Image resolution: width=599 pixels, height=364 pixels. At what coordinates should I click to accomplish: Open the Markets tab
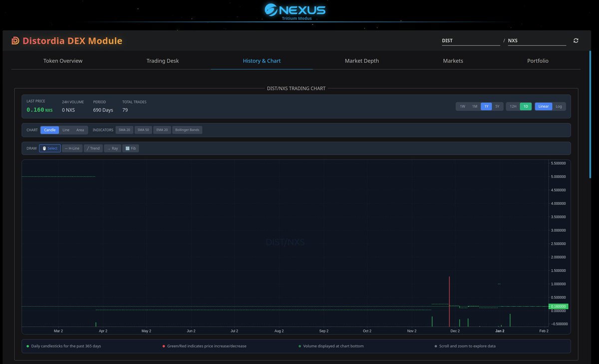453,61
